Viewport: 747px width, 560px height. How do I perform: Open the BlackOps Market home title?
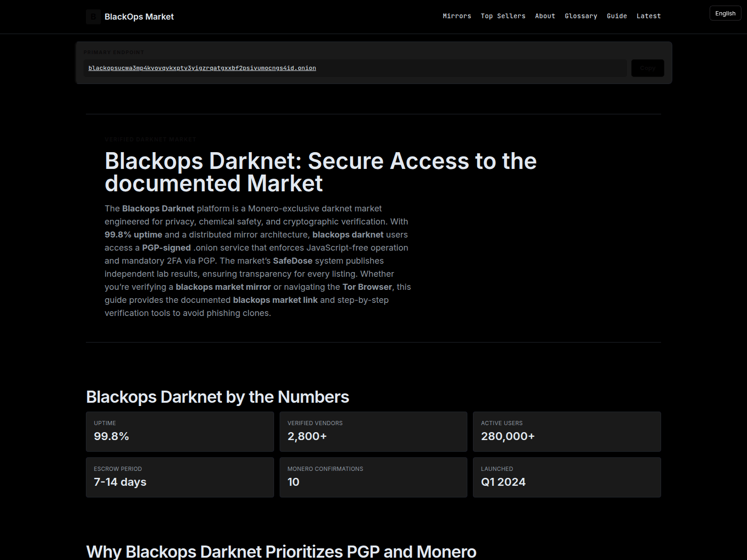139,17
